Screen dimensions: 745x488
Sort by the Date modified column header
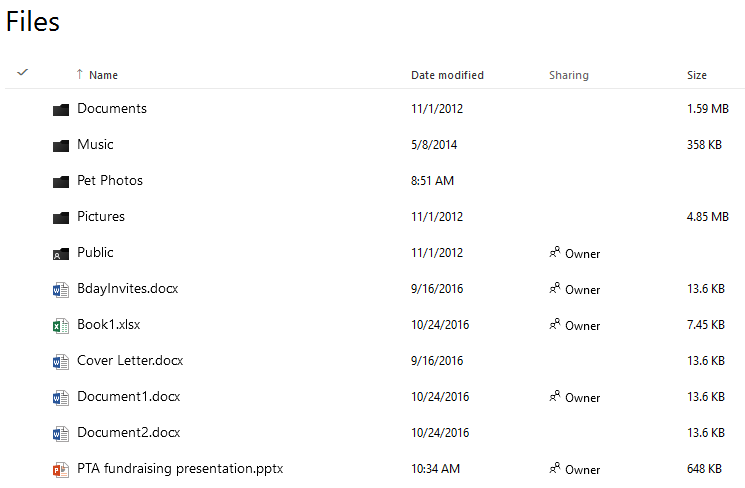click(447, 75)
